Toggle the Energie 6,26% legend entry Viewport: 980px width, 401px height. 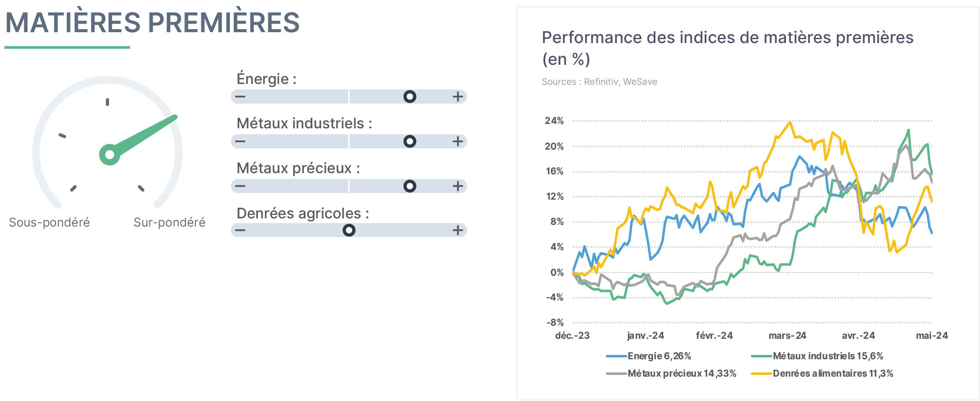(649, 356)
